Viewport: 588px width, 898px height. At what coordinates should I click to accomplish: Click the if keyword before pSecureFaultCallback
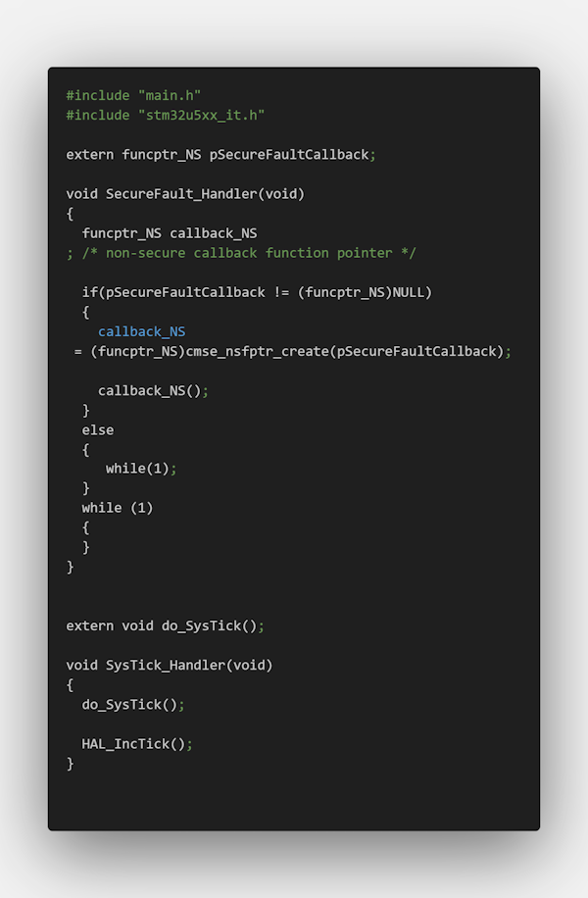[89, 292]
